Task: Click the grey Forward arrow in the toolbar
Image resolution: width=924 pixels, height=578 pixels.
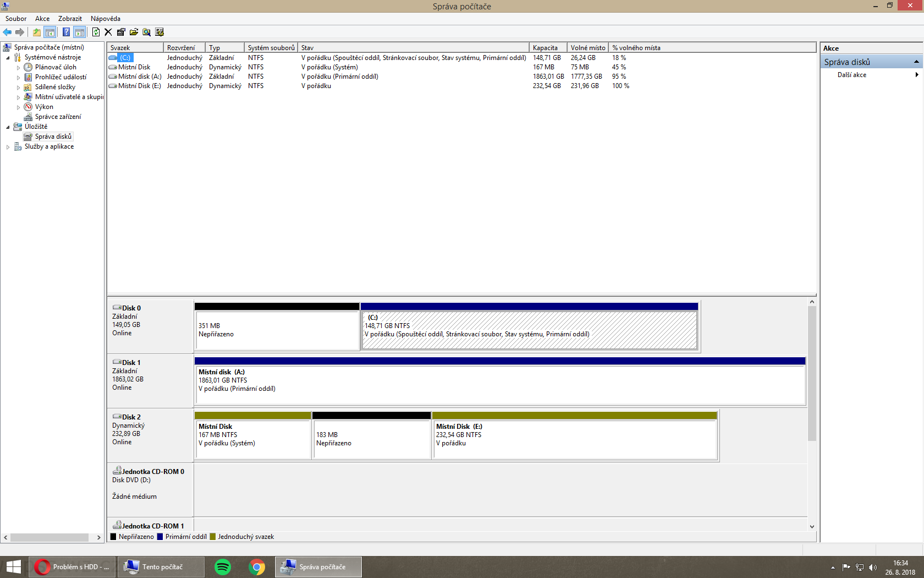Action: point(20,32)
